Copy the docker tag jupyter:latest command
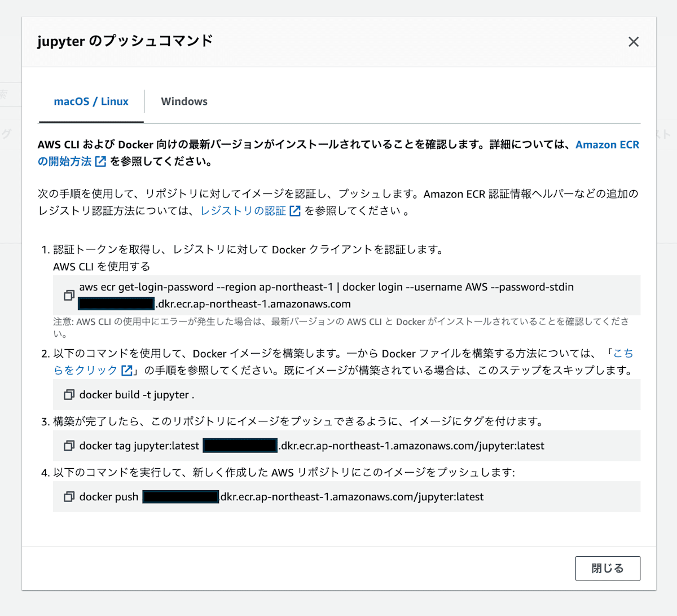The image size is (677, 616). [69, 446]
